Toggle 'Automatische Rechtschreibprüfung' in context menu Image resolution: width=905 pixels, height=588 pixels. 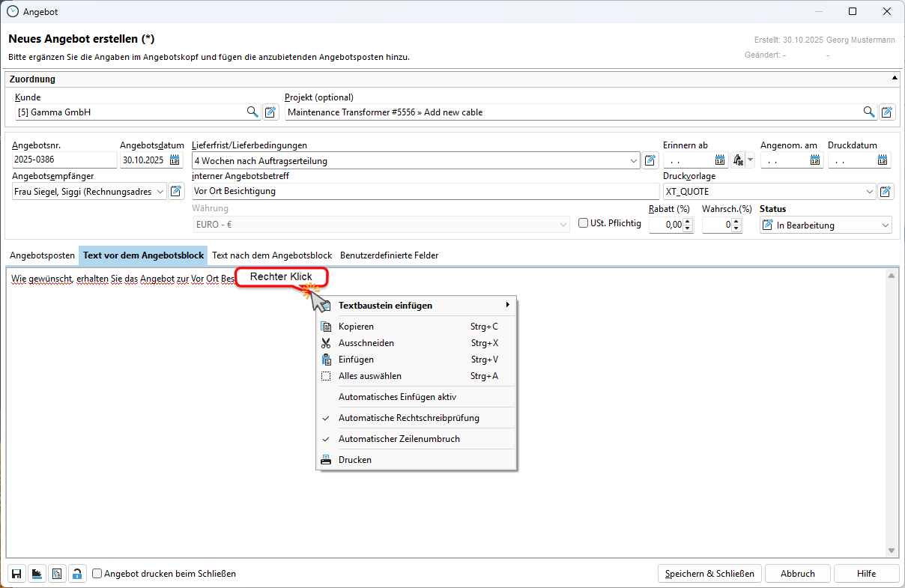click(x=408, y=418)
